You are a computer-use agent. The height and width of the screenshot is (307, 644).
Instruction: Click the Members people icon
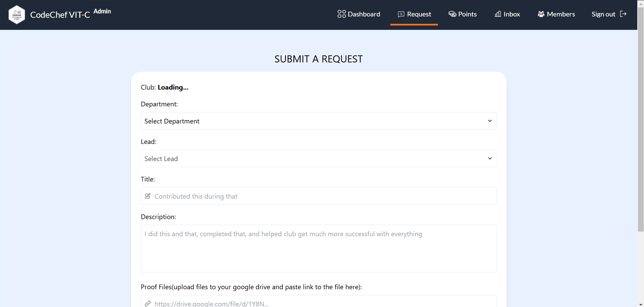[541, 14]
